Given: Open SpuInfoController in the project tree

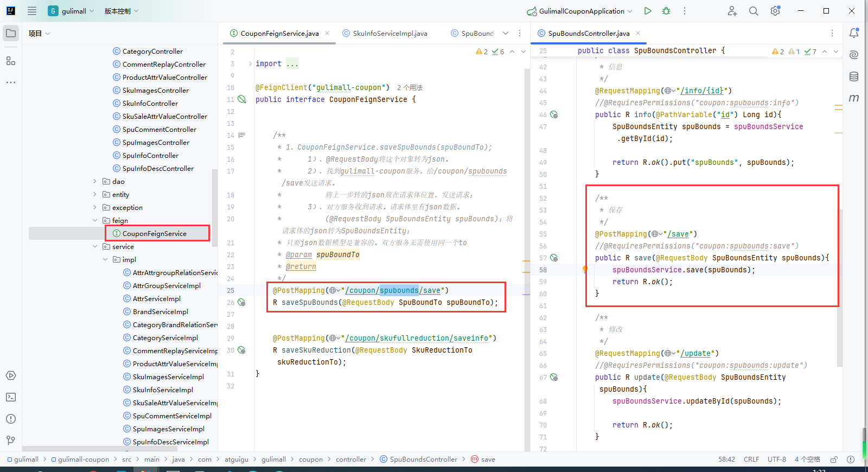Looking at the screenshot, I should tap(150, 156).
